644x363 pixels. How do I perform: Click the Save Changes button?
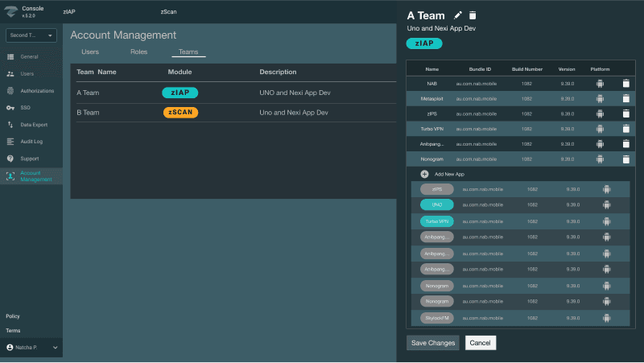coord(433,343)
